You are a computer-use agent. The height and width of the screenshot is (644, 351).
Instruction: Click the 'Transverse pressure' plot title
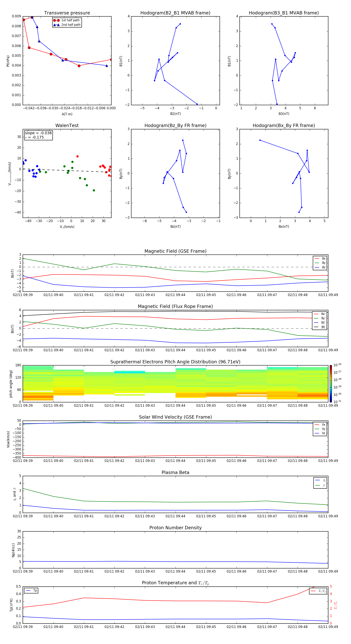click(x=67, y=13)
